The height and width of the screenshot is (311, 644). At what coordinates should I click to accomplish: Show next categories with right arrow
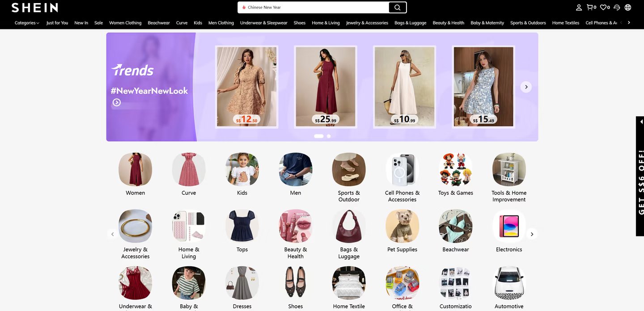(532, 234)
